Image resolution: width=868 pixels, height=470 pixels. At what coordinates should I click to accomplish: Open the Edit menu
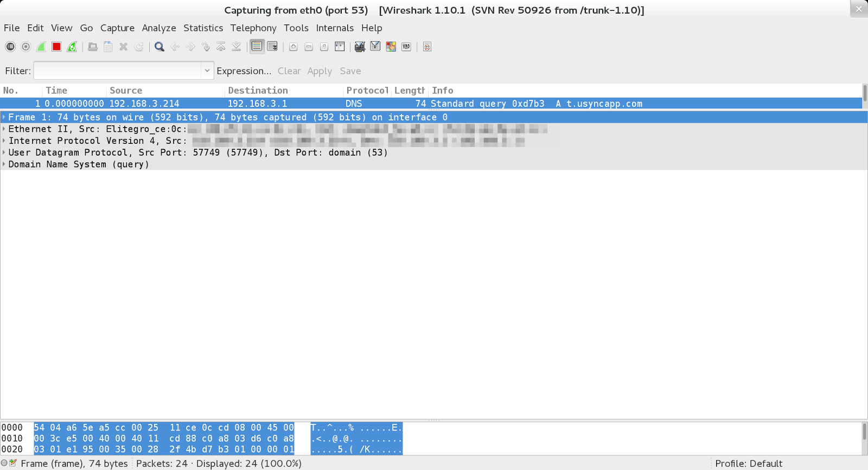pos(35,28)
